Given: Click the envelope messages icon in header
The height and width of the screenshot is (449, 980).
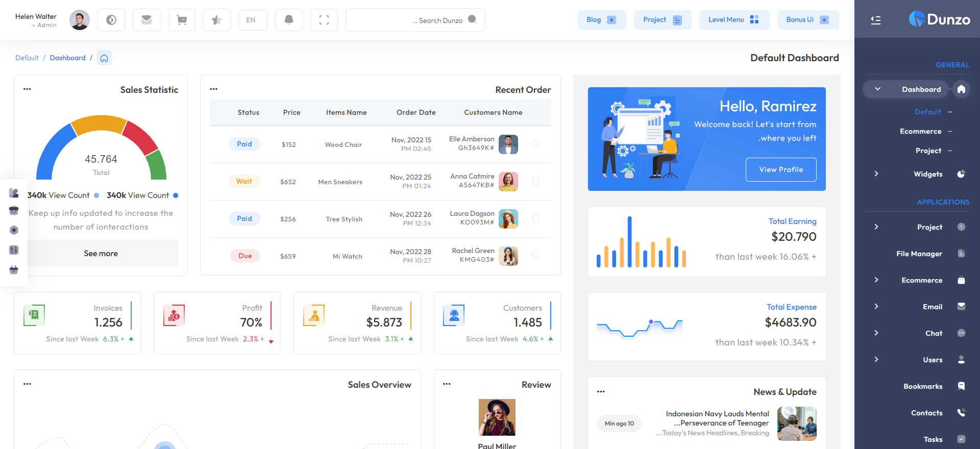Looking at the screenshot, I should coord(146,20).
